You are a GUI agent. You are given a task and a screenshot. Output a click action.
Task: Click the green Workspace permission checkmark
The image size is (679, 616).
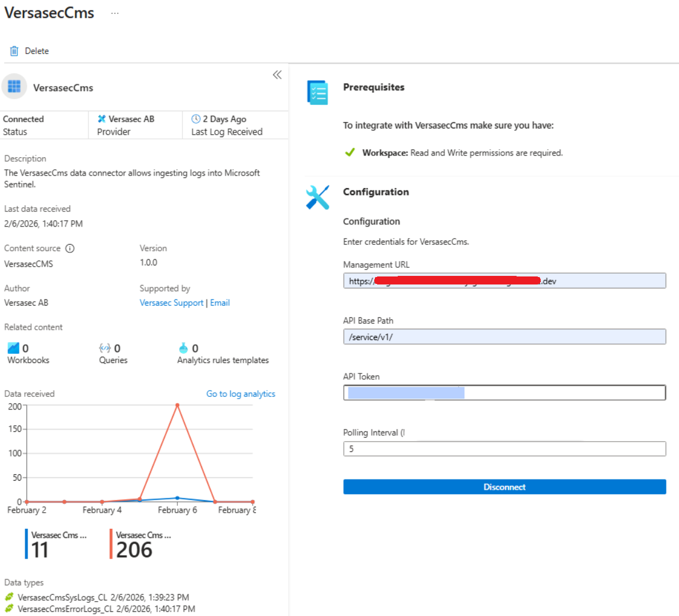tap(350, 152)
